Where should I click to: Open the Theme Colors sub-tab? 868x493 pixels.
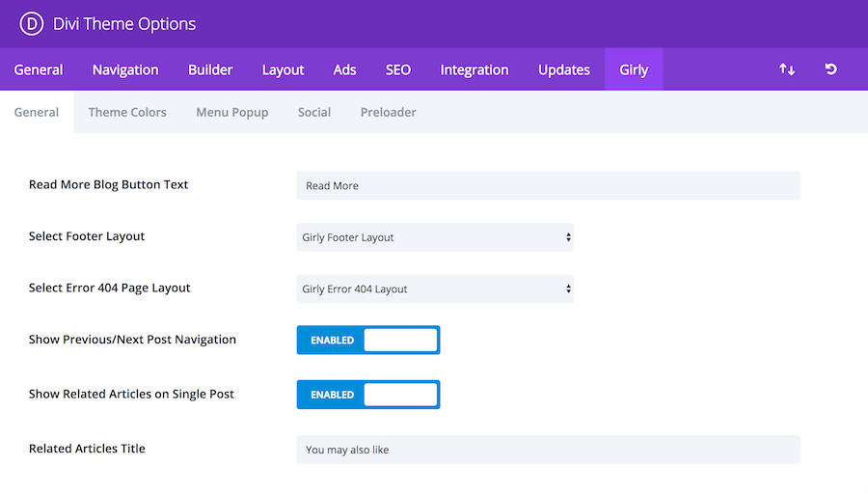(127, 112)
